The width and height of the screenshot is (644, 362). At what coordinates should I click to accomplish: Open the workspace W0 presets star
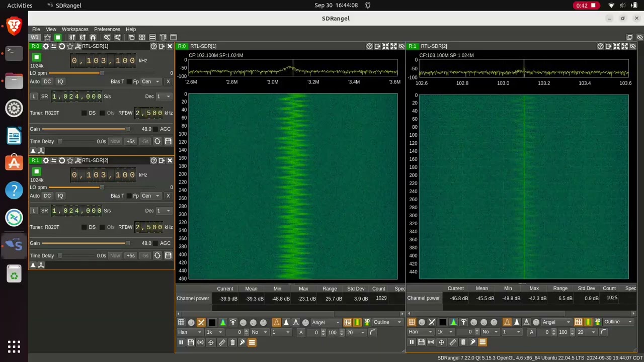click(x=47, y=37)
